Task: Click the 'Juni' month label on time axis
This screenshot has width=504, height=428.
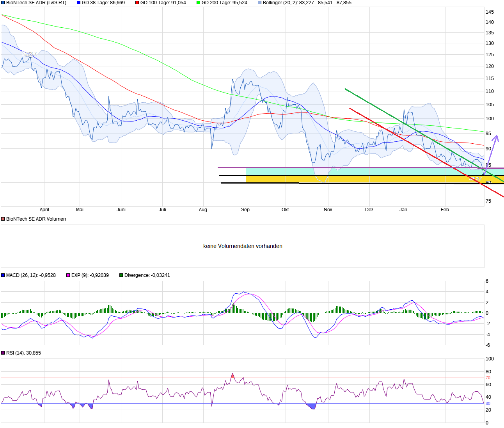Action: (121, 210)
